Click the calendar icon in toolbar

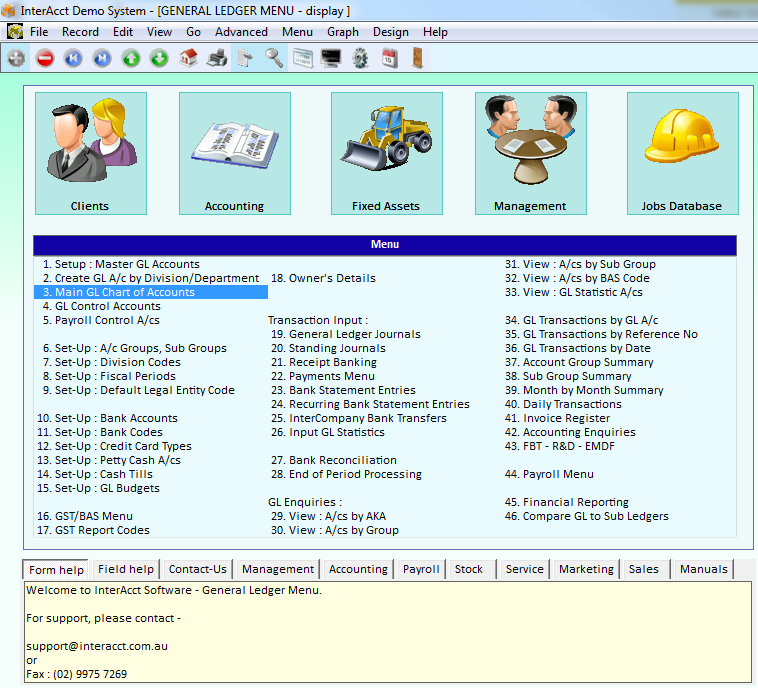coord(390,59)
